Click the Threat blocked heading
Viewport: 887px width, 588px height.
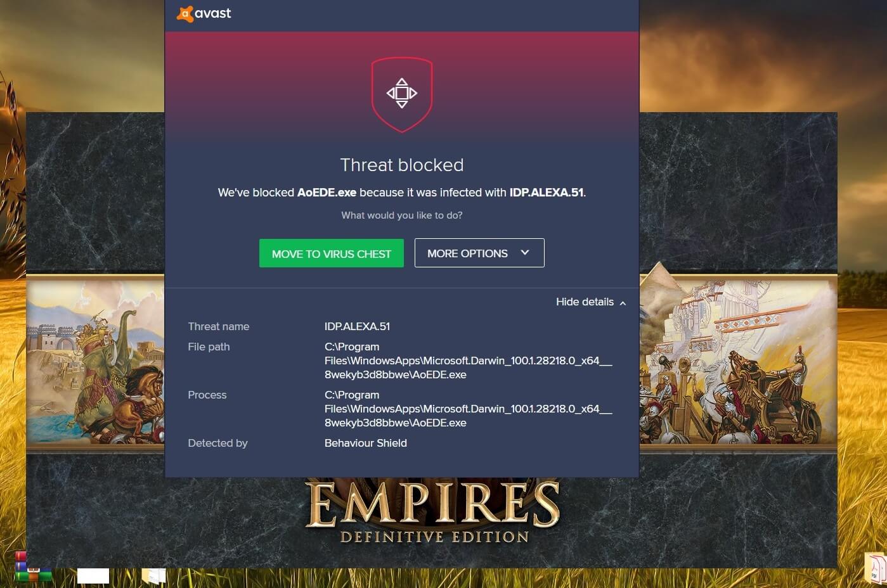coord(402,165)
